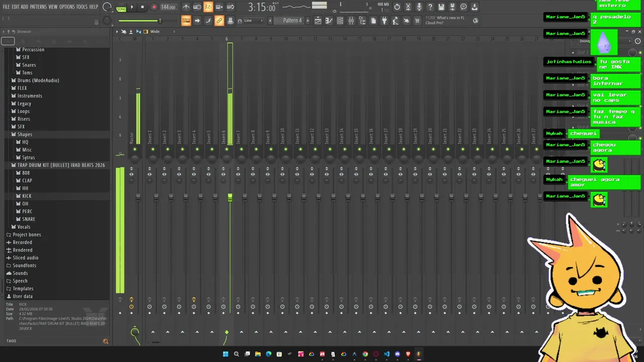644x362 pixels.
Task: Toggle the Browser panel icon
Action: click(362, 21)
